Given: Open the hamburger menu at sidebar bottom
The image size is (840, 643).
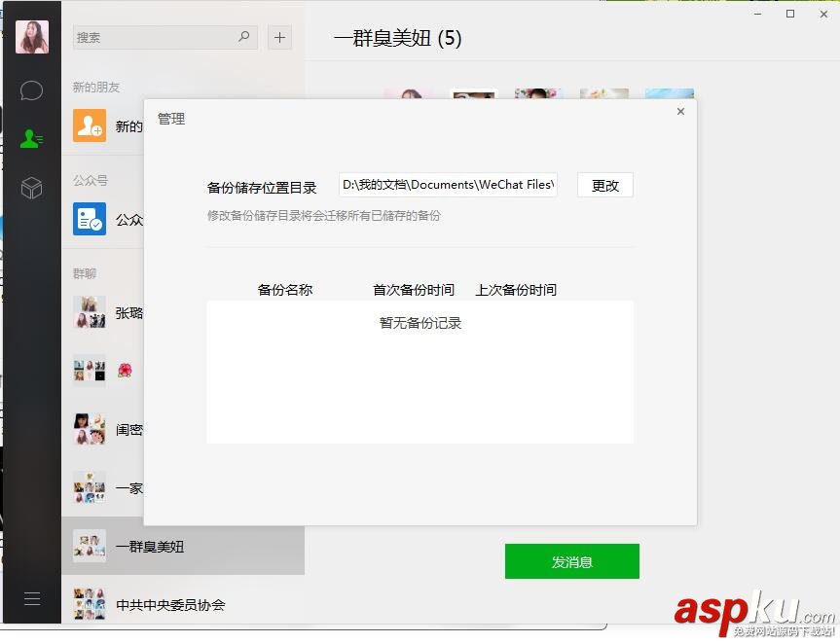Looking at the screenshot, I should pos(31,598).
